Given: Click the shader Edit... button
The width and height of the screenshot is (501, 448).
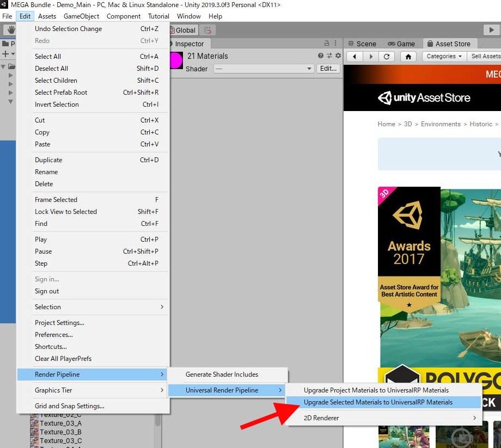Looking at the screenshot, I should [x=328, y=69].
